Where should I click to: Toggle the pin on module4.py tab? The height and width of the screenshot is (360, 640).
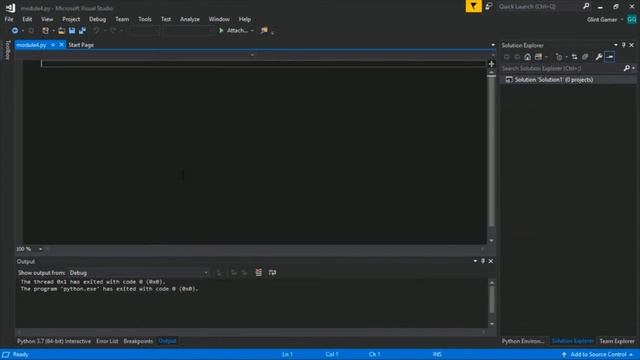click(x=53, y=45)
